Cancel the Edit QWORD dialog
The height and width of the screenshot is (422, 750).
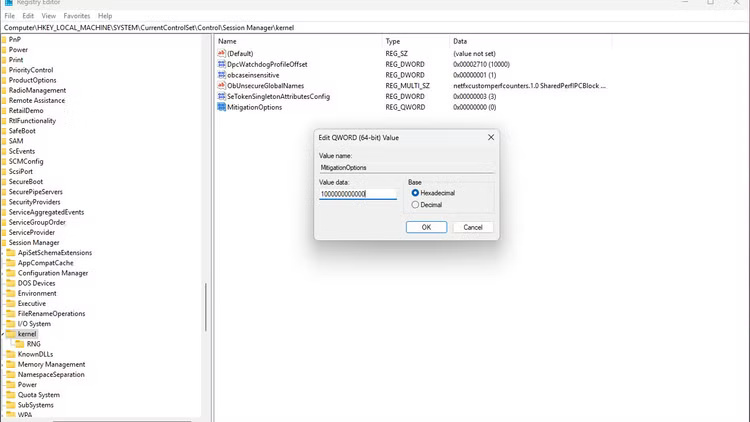click(473, 227)
